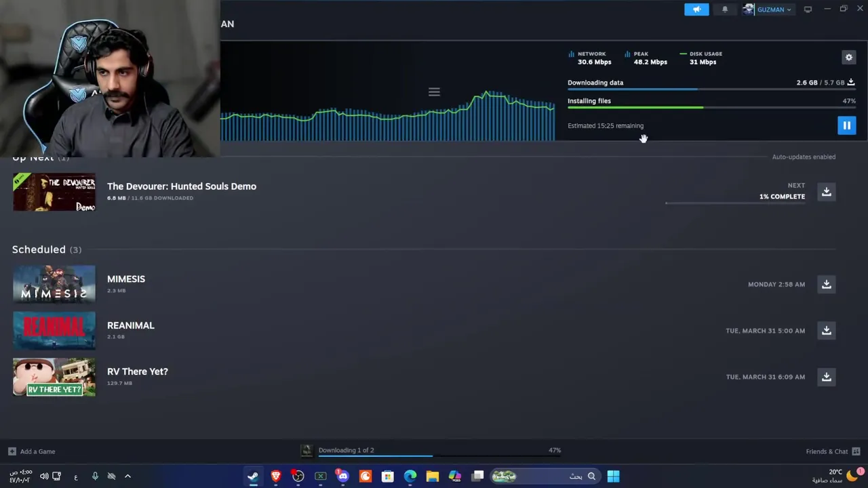Open Friends & Chat
This screenshot has width=868, height=488.
coord(833,451)
